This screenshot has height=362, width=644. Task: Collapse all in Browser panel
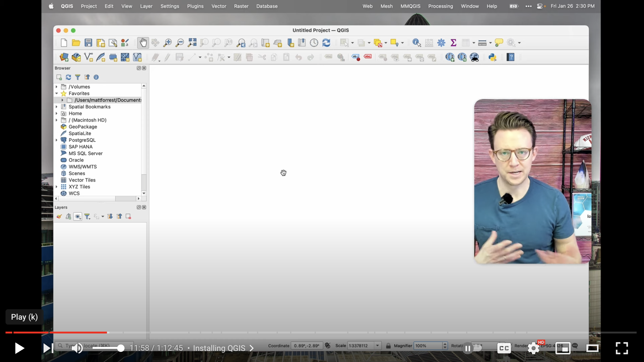coord(87,77)
